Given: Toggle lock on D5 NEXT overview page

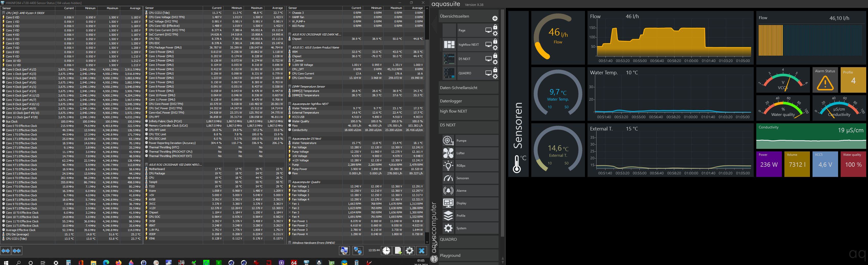Looking at the screenshot, I should (495, 55).
